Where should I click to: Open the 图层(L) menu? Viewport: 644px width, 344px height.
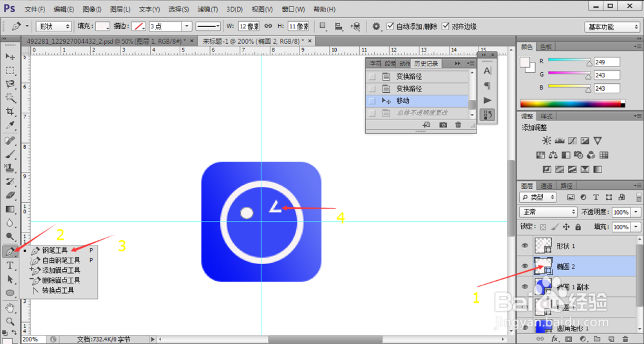pyautogui.click(x=120, y=9)
